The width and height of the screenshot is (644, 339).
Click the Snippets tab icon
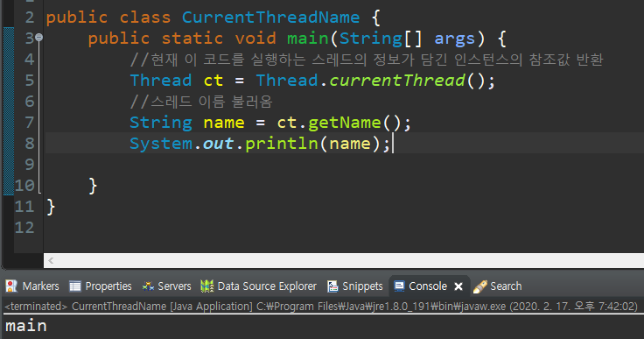click(x=332, y=286)
